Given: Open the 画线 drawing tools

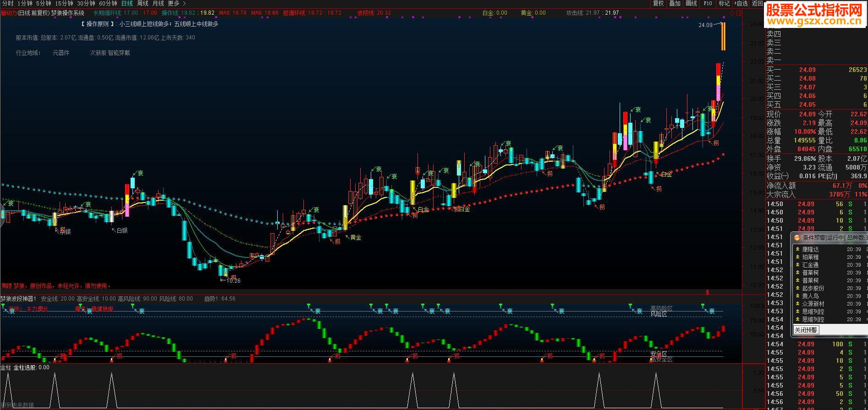Looking at the screenshot, I should tap(691, 4).
